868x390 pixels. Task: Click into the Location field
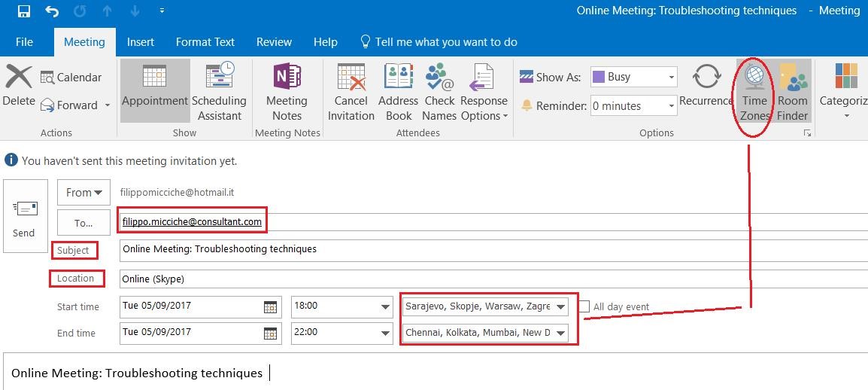click(x=489, y=279)
